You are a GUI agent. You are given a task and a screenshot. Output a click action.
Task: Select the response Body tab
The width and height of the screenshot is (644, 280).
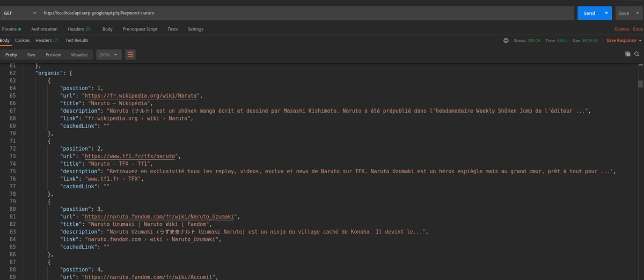5,41
